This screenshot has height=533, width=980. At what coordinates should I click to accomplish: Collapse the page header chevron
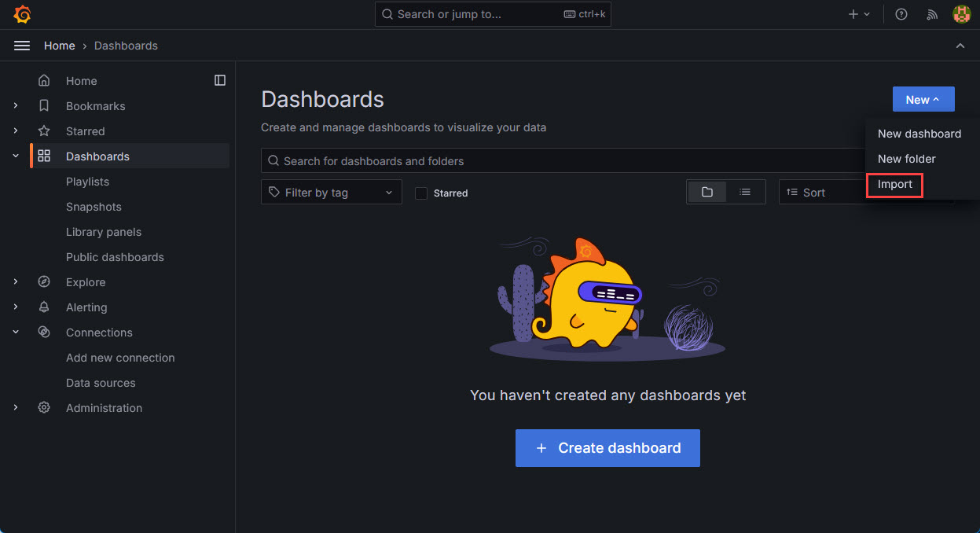[960, 45]
